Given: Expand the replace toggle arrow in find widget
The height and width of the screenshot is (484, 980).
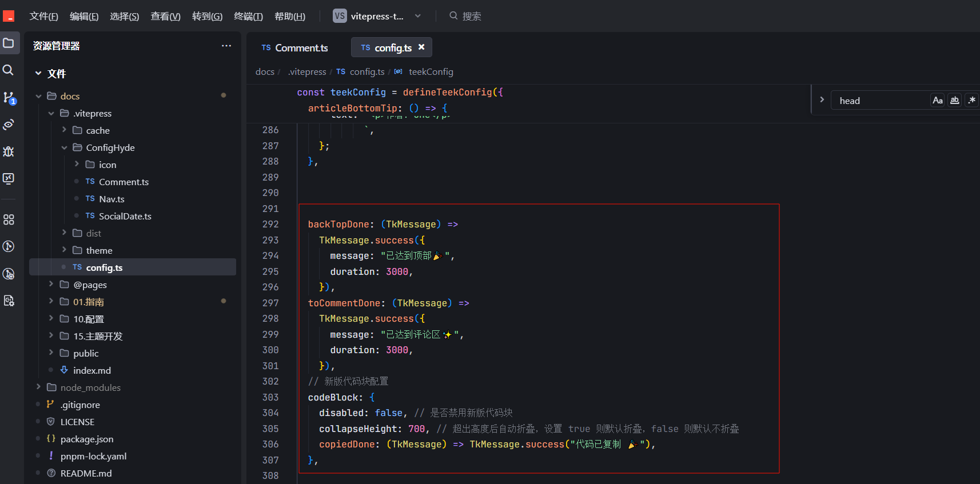Looking at the screenshot, I should tap(822, 100).
